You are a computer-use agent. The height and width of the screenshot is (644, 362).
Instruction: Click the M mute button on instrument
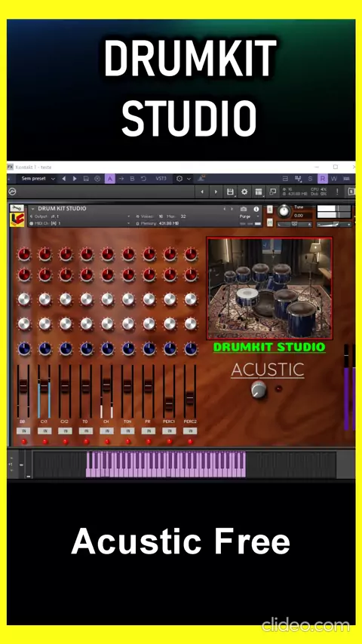coord(269,222)
